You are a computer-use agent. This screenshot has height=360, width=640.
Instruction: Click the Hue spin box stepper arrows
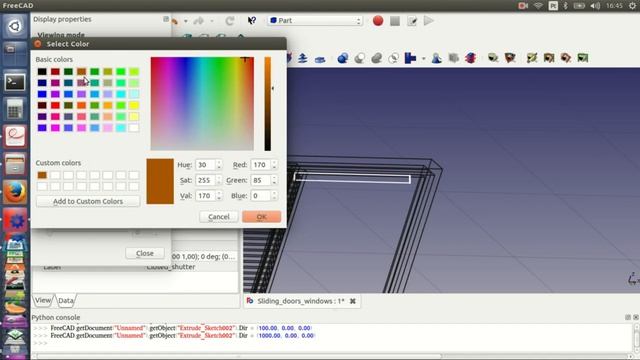click(219, 165)
